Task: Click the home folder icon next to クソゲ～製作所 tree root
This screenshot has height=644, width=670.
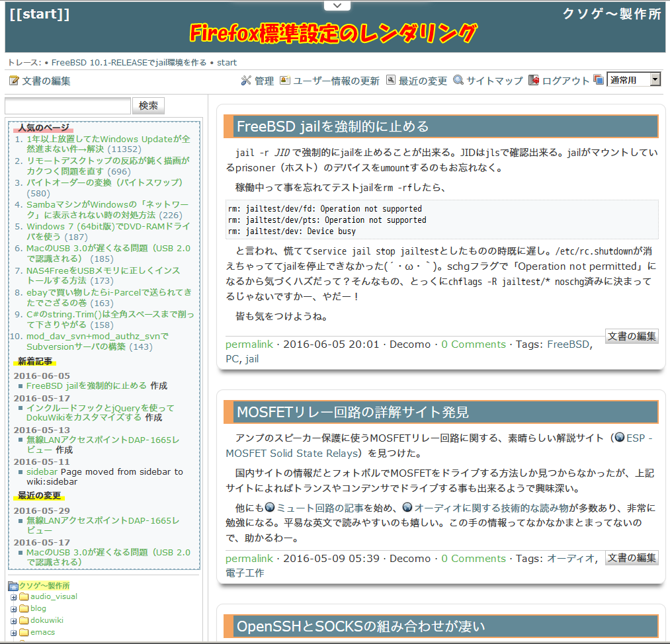Action: [13, 586]
